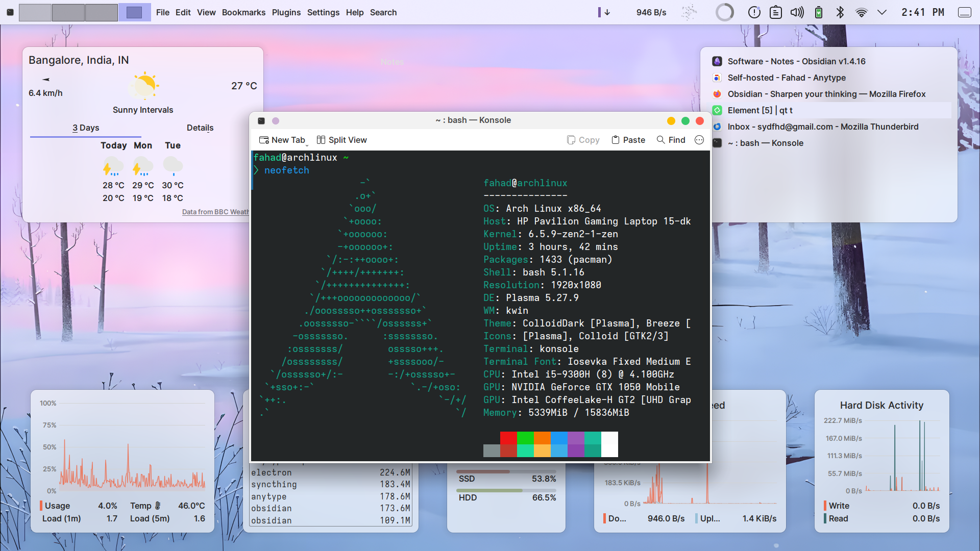
Task: Click the Konsole app icon in the top panel
Action: point(10,12)
